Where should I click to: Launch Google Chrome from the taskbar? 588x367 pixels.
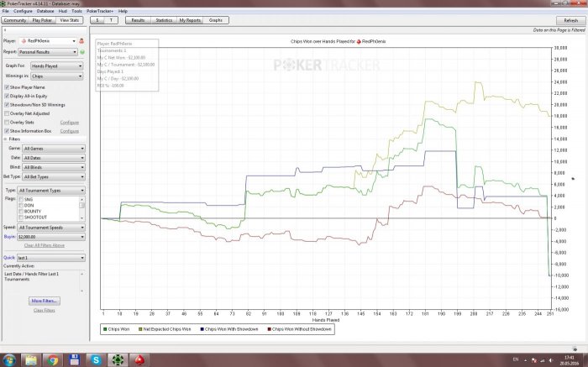52,360
